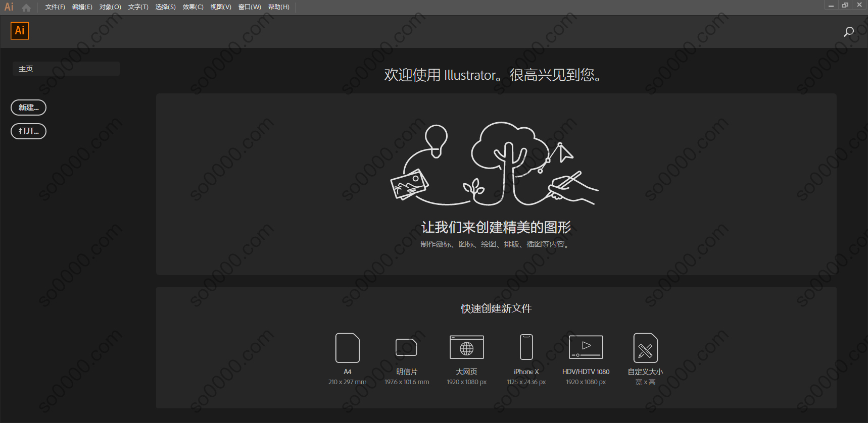Click the 让我们来创建精美的图形 headline
The height and width of the screenshot is (423, 868).
[x=496, y=227]
